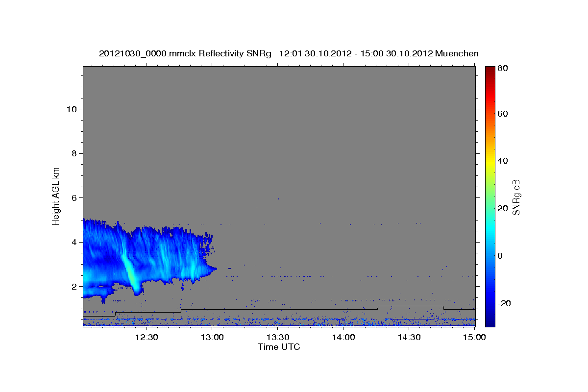This screenshot has height=392, width=588.
Task: Click the height tick label 8
Action: (74, 153)
